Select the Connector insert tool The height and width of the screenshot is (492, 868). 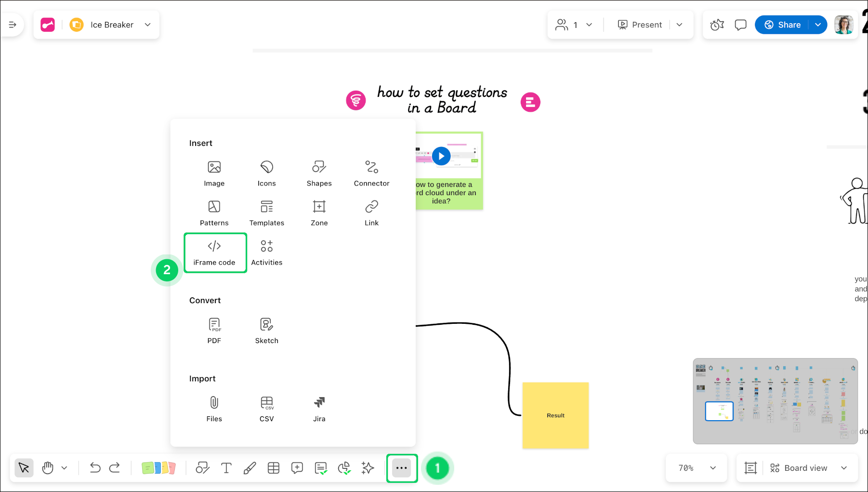click(371, 173)
